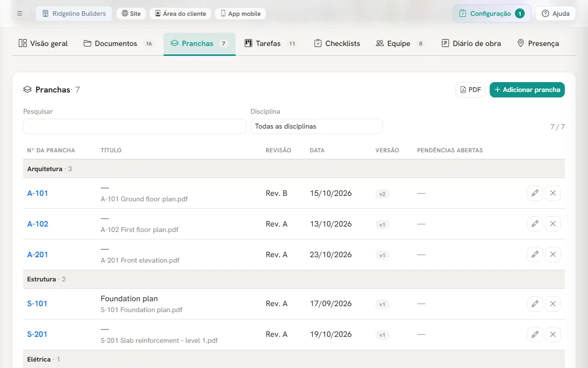588x368 pixels.
Task: Open Diário de obra tab
Action: coord(471,44)
